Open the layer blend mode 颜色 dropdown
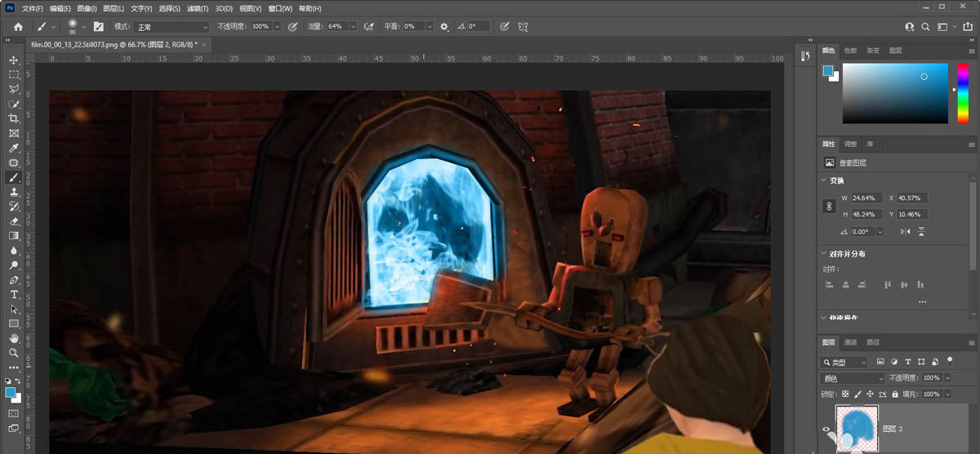980x454 pixels. coord(852,378)
